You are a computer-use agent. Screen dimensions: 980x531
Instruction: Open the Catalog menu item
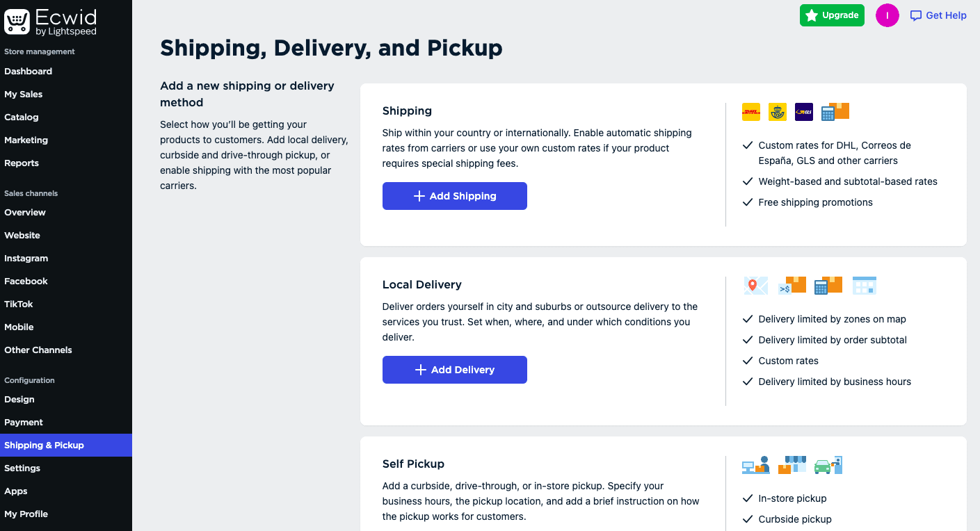22,117
